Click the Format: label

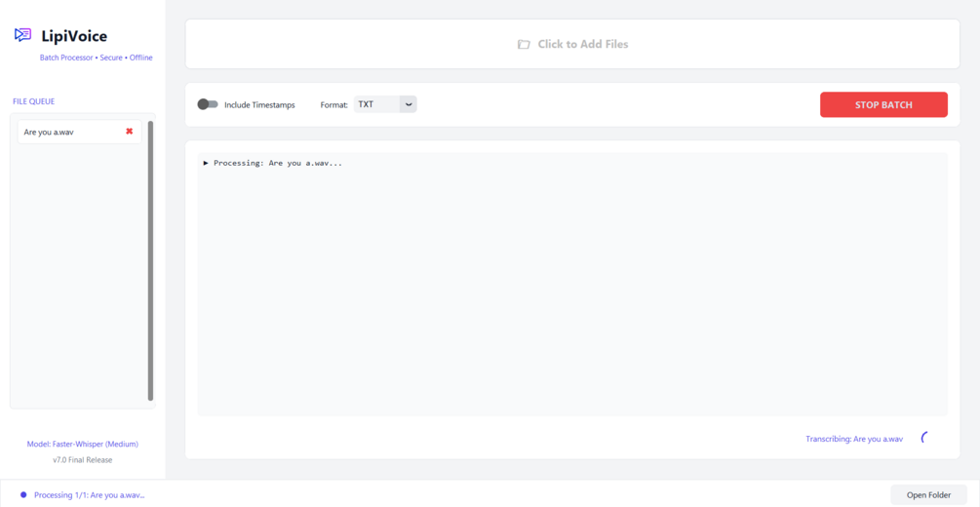(x=334, y=105)
